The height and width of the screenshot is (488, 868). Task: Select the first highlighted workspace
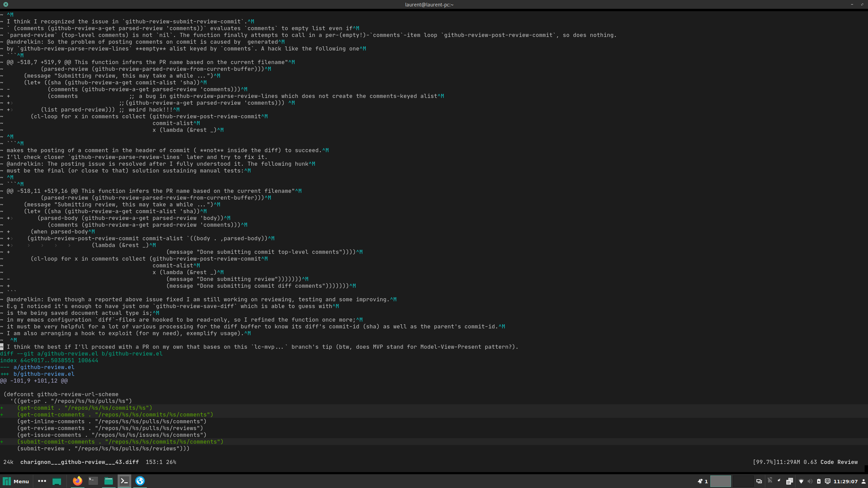[x=721, y=481]
